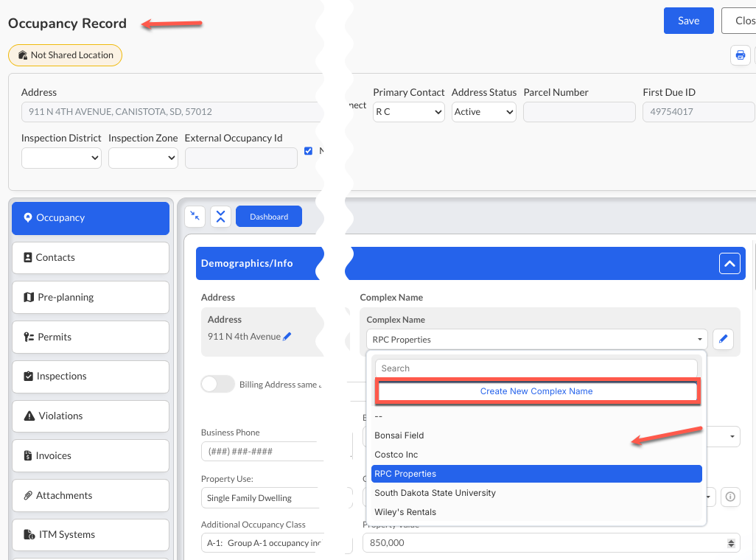The height and width of the screenshot is (560, 756).
Task: Click the Property Value stepper arrows
Action: tap(731, 543)
